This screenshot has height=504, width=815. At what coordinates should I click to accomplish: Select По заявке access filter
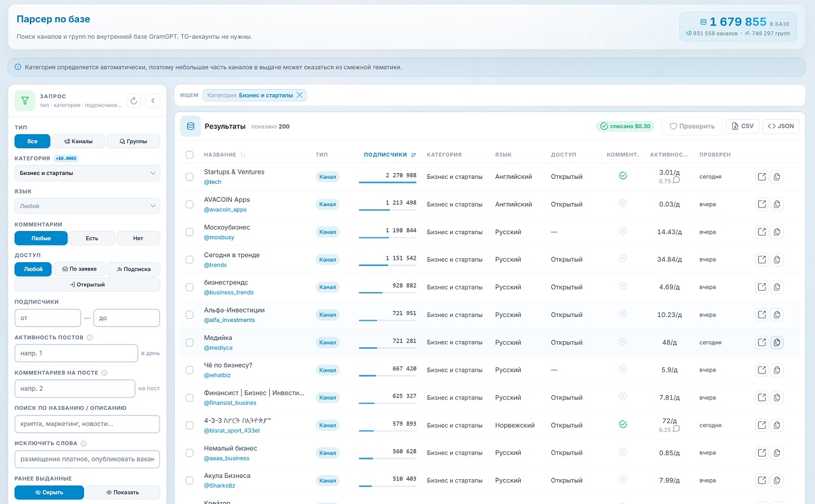[x=80, y=269]
